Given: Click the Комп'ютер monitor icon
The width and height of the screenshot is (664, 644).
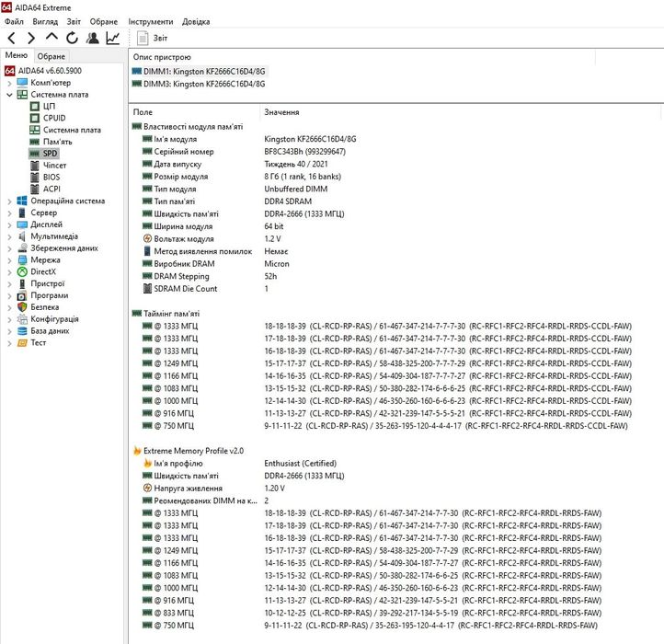Looking at the screenshot, I should [x=22, y=83].
